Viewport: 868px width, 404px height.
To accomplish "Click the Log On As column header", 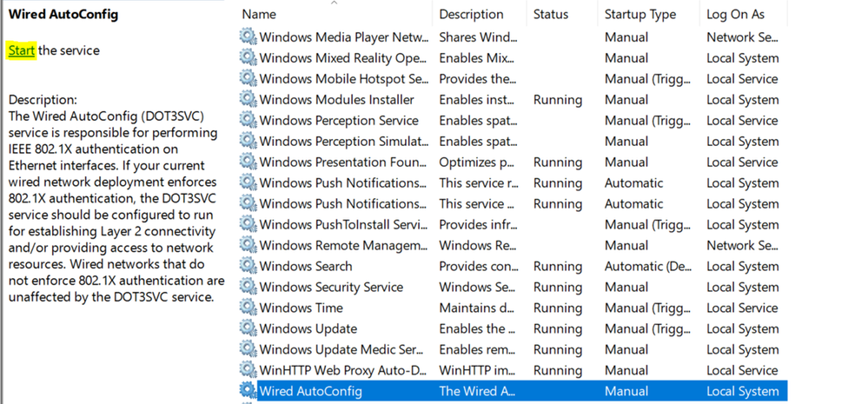I will (735, 14).
